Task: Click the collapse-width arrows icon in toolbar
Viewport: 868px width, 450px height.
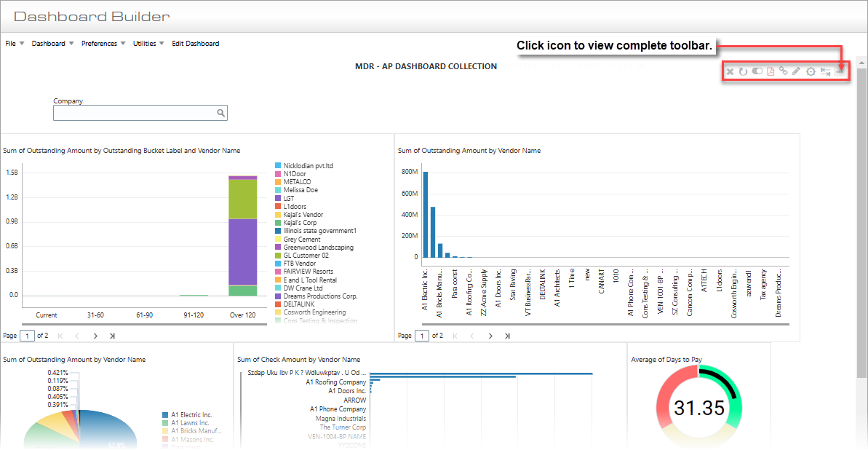Action: (x=826, y=71)
